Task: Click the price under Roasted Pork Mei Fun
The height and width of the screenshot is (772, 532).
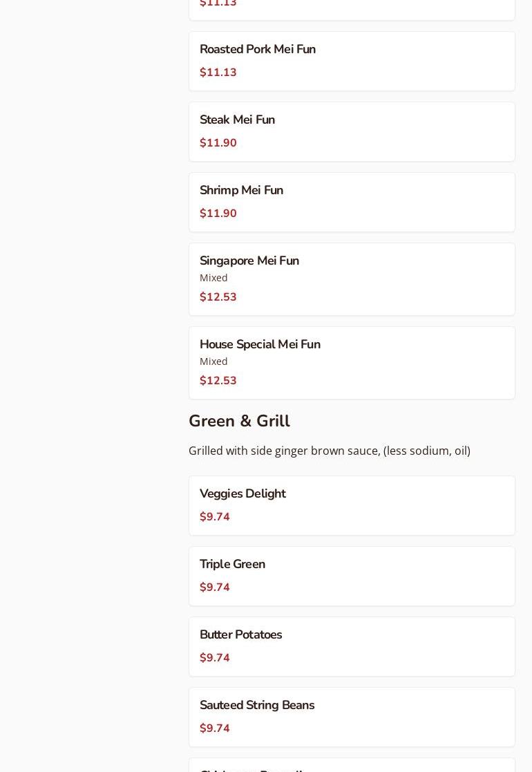Action: coord(218,73)
